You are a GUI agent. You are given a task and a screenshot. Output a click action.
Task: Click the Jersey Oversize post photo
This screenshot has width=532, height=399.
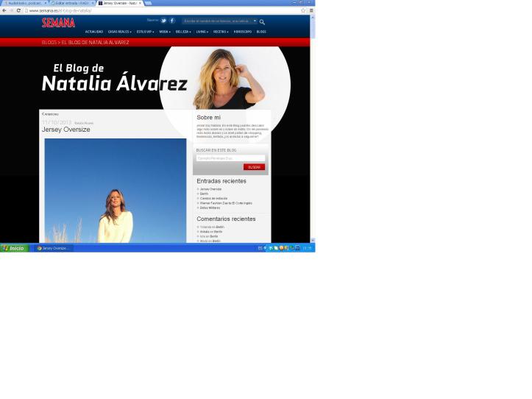click(x=115, y=190)
